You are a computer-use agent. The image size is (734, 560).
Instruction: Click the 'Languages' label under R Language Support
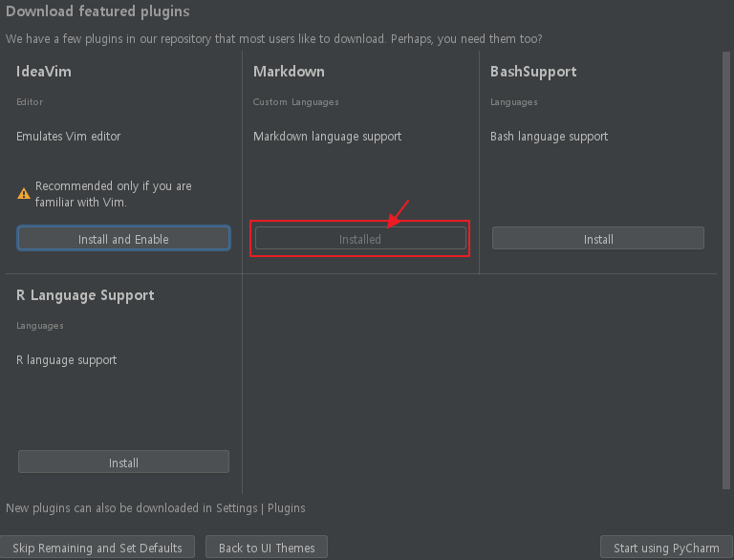click(40, 326)
